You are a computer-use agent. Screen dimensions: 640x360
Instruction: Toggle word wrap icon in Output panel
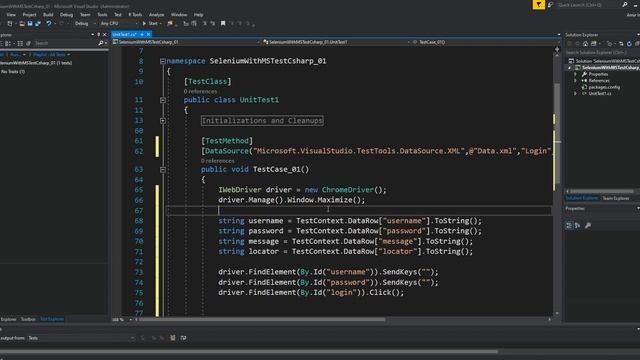pyautogui.click(x=183, y=338)
